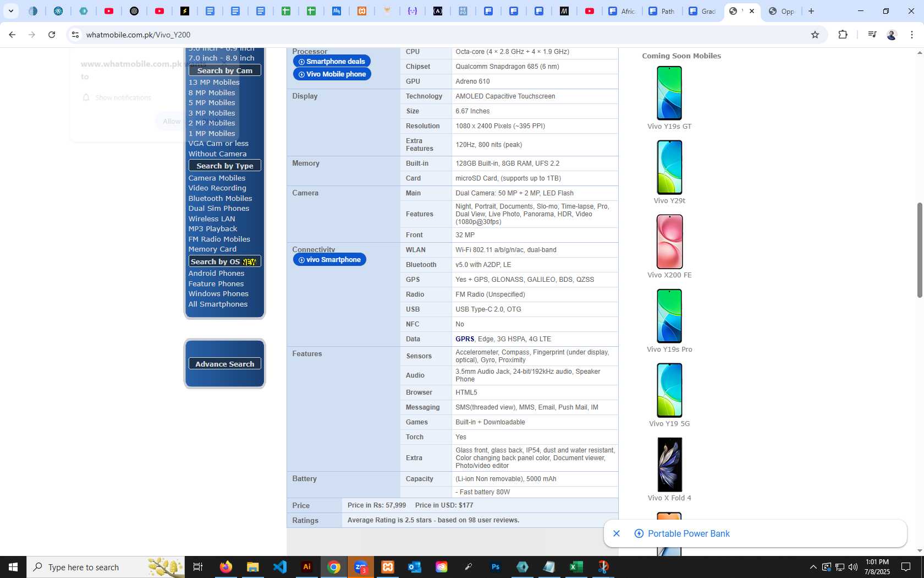Viewport: 924px width, 578px height.
Task: Open Chrome profile avatar
Action: [x=892, y=35]
